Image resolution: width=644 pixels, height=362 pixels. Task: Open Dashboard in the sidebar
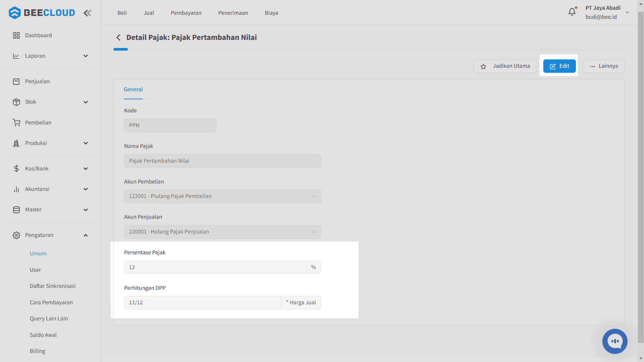pos(38,35)
